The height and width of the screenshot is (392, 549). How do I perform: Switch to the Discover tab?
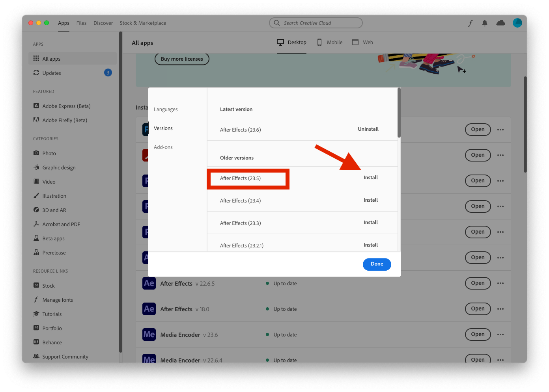pos(103,23)
